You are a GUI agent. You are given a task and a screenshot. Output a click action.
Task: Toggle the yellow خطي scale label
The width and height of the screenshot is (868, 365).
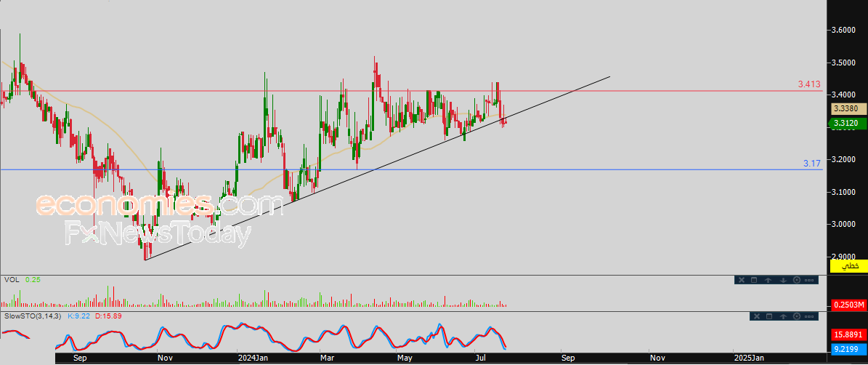coord(849,266)
